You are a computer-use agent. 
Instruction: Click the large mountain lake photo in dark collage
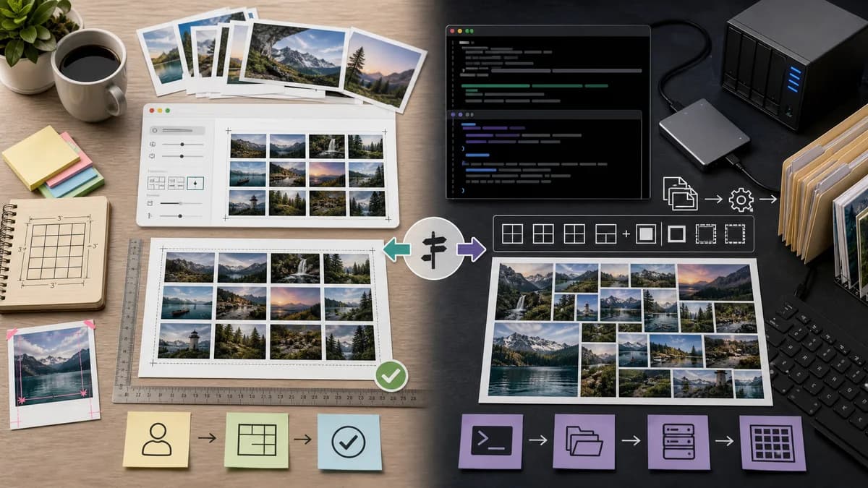pyautogui.click(x=534, y=359)
